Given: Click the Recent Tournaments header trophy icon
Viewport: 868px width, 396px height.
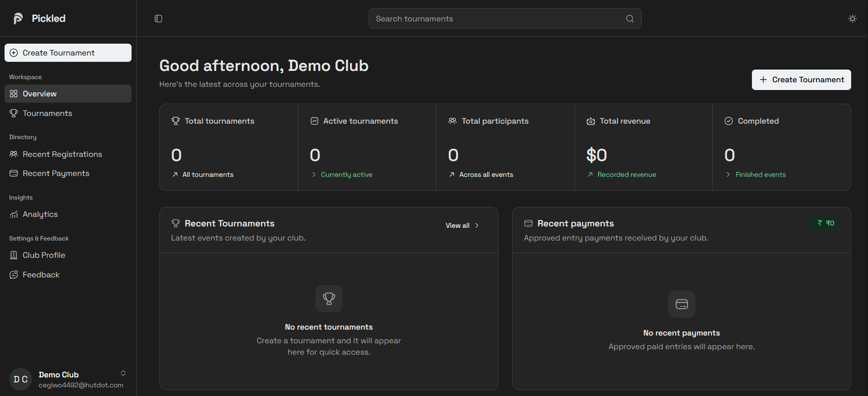Looking at the screenshot, I should pos(176,223).
